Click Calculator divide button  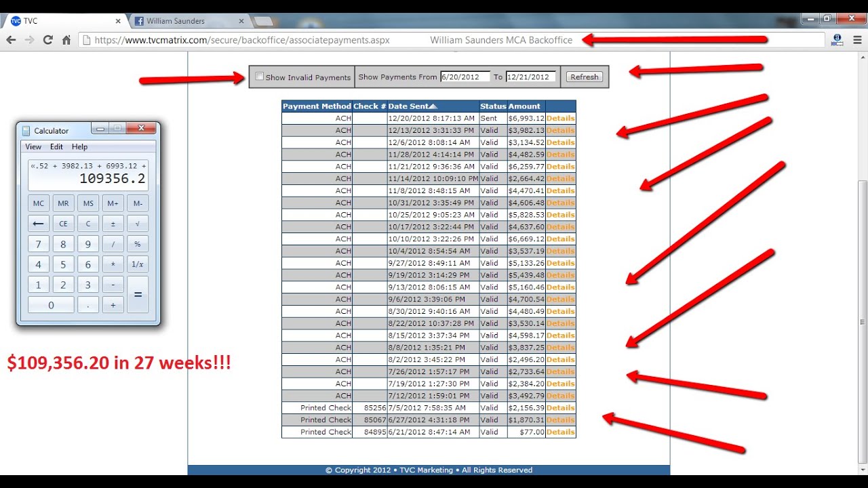113,244
